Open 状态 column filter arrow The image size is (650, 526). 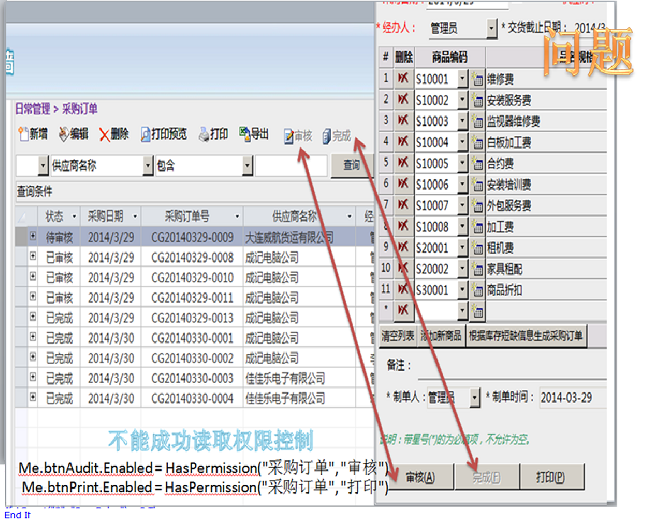click(74, 216)
